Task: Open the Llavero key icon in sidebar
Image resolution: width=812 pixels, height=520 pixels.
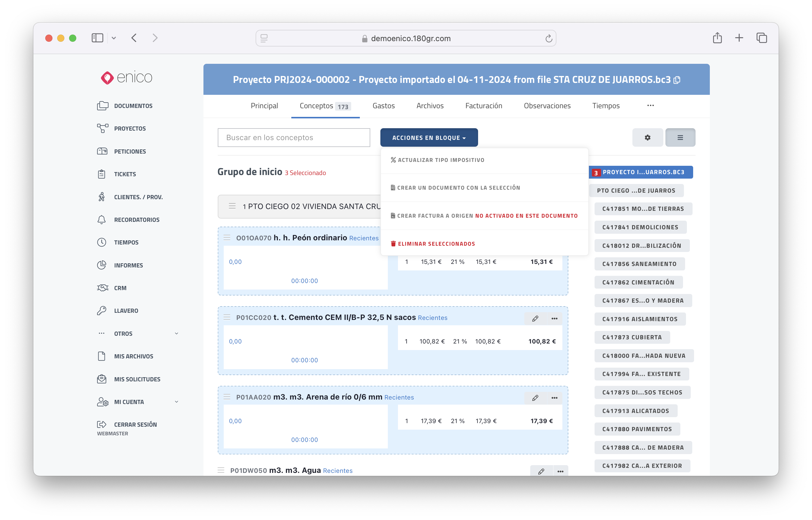Action: click(x=102, y=310)
